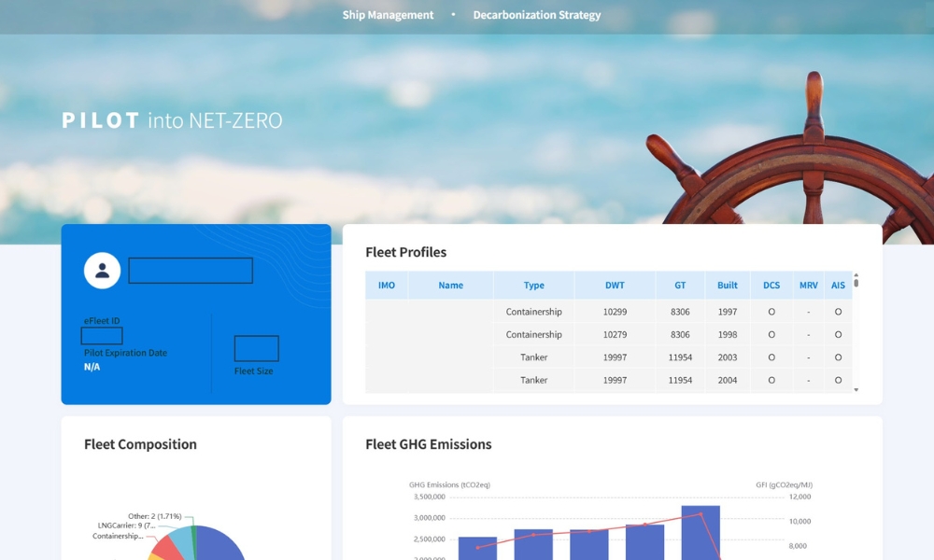Click the user profile avatar icon
934x560 pixels.
(102, 271)
